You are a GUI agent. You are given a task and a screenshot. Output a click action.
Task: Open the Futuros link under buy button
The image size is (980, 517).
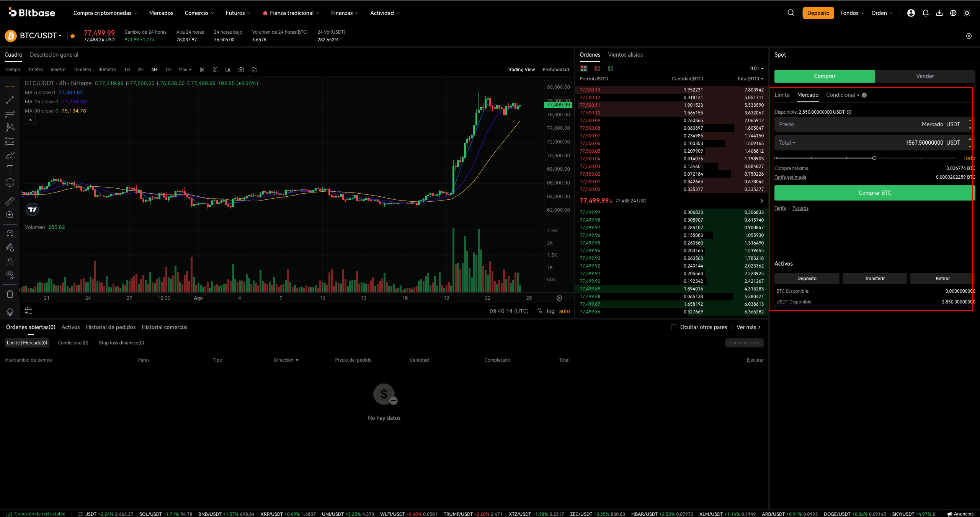click(x=800, y=208)
